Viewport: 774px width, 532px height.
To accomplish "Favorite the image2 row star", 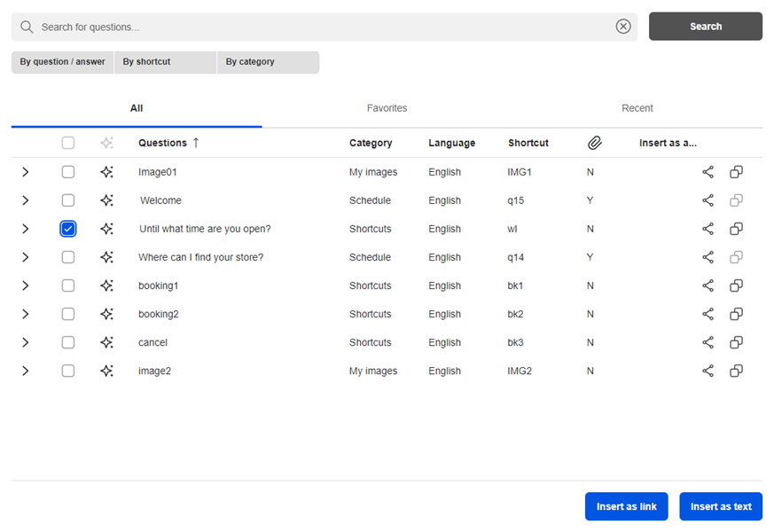I will pyautogui.click(x=106, y=371).
